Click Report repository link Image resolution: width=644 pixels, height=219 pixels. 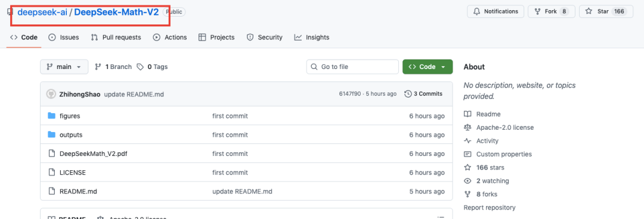pyautogui.click(x=490, y=208)
